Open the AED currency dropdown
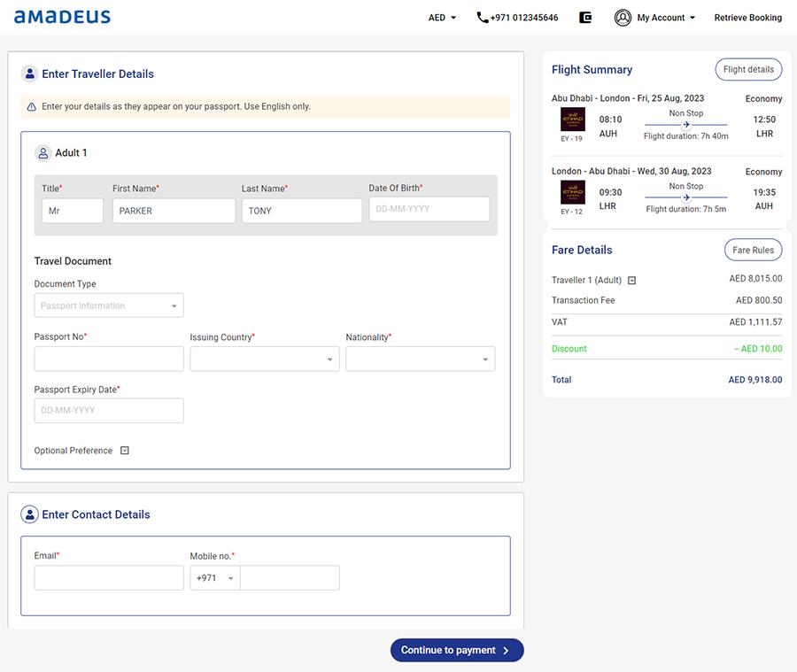The height and width of the screenshot is (672, 797). tap(441, 17)
